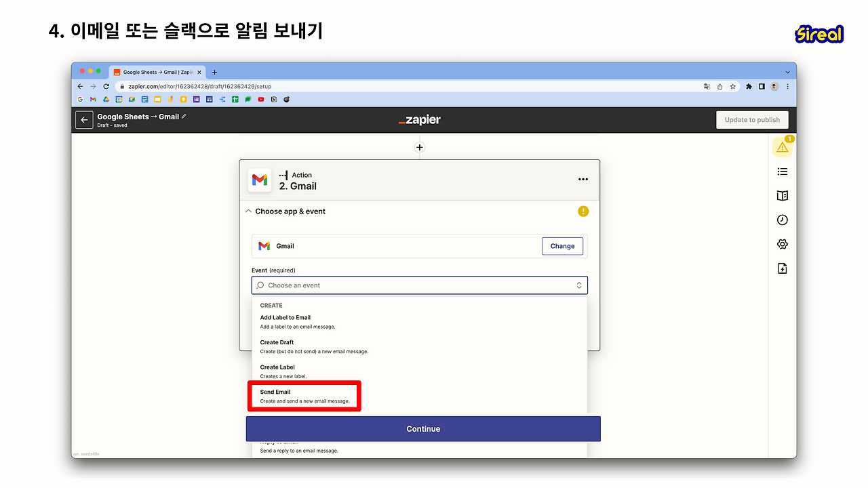Collapse the Choose app & event section

248,211
